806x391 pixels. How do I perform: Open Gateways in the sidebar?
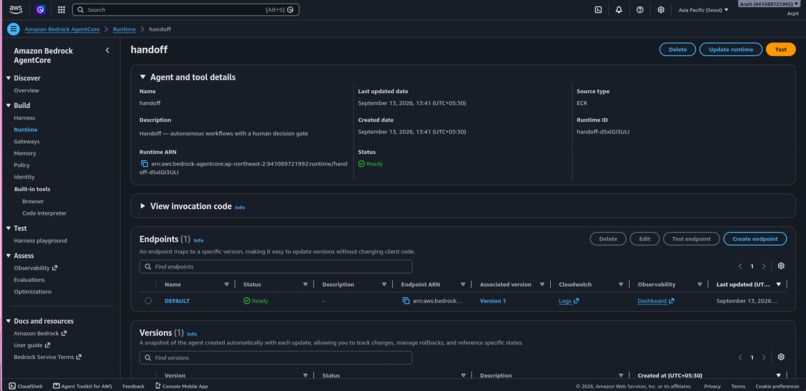(27, 141)
